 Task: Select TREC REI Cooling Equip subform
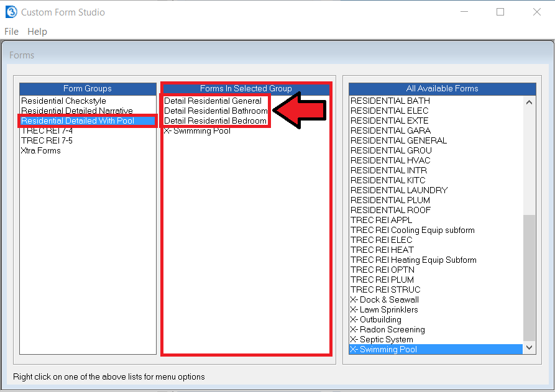(x=436, y=230)
